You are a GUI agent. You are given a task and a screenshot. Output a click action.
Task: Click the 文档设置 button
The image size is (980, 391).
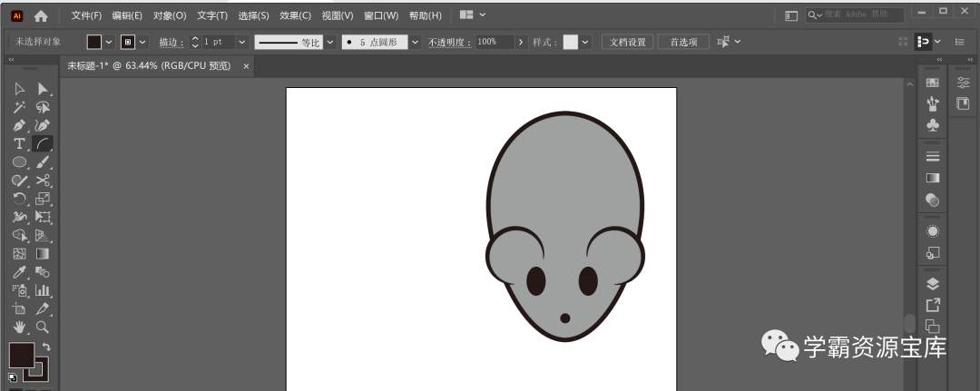coord(627,42)
